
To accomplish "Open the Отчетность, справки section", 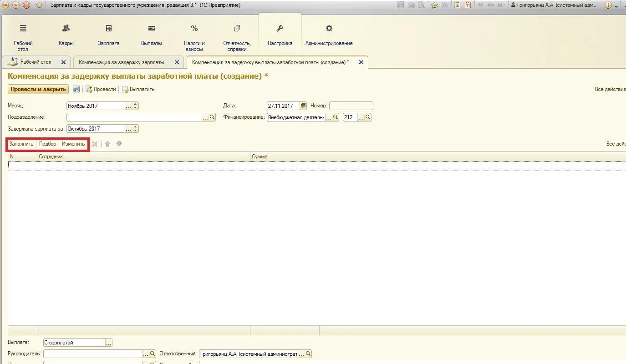I will pos(237,37).
